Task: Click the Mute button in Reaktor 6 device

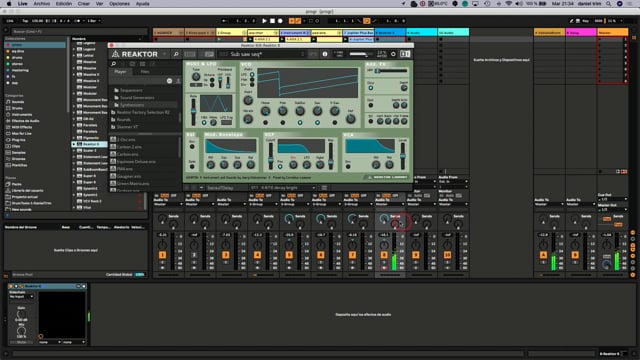Action: click(x=21, y=342)
